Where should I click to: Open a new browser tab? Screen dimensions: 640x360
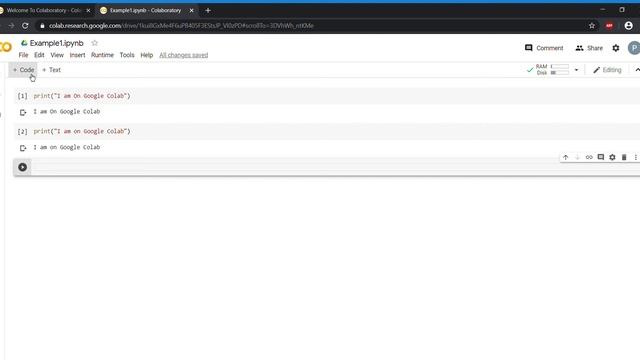208,10
